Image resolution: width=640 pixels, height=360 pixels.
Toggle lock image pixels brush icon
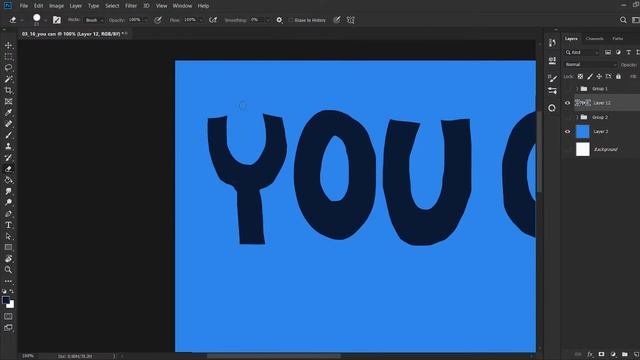pos(590,76)
